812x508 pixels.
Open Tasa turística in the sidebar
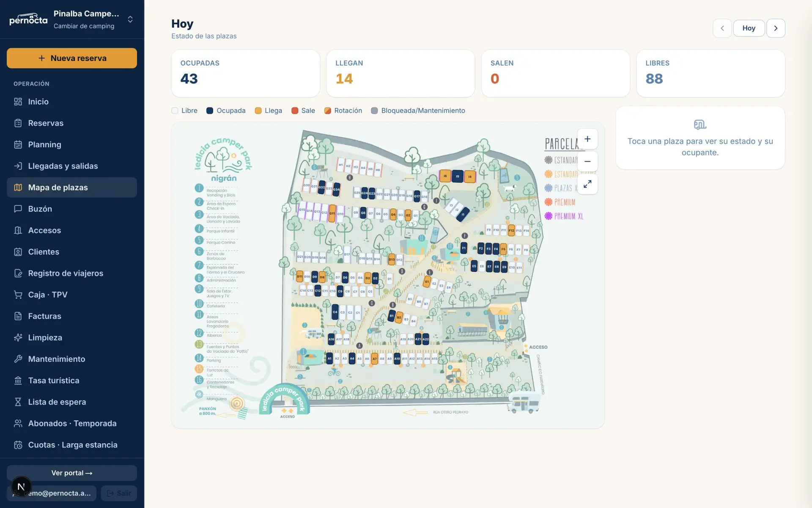72,381
